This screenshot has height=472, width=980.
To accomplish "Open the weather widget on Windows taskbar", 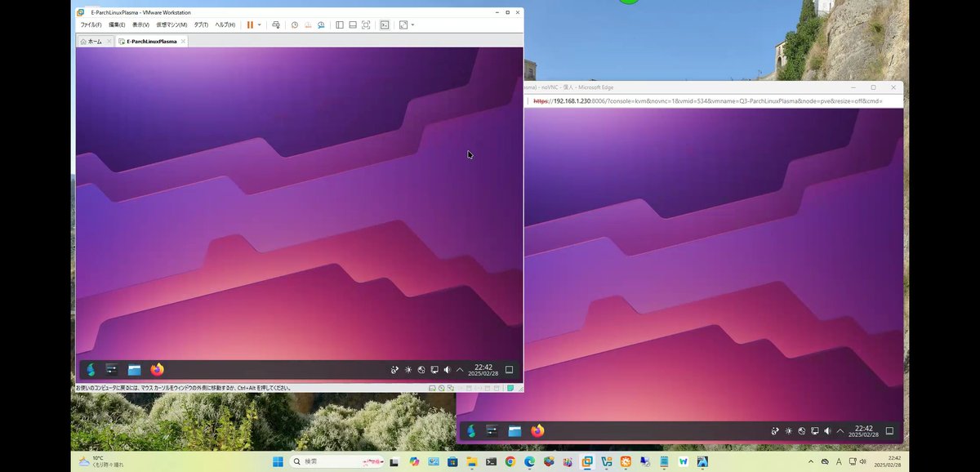I will (101, 461).
